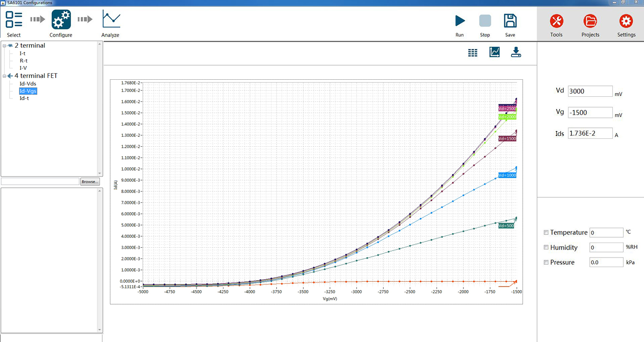
Task: Click the 2 terminal category label
Action: [x=30, y=46]
